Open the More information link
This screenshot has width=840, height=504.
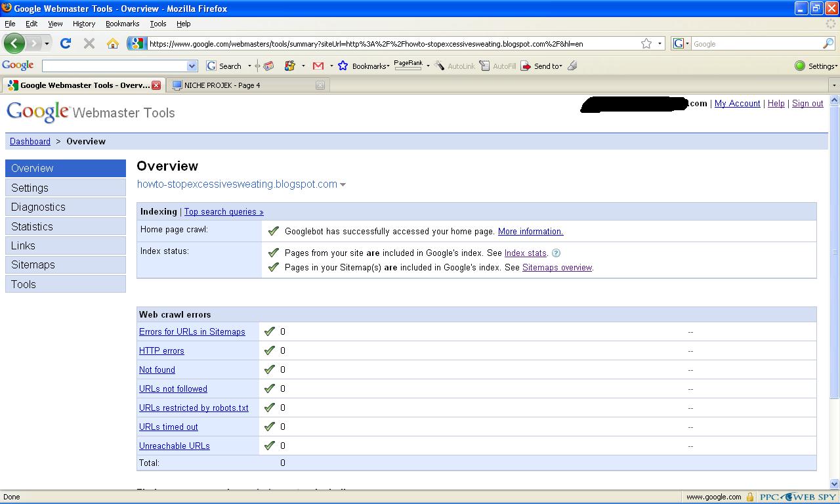coord(530,231)
